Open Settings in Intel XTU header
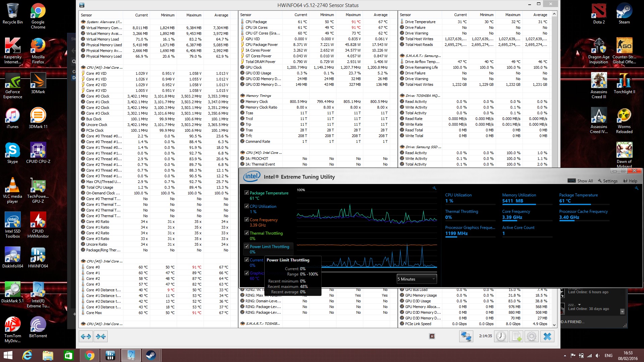This screenshot has height=362, width=644. click(607, 181)
